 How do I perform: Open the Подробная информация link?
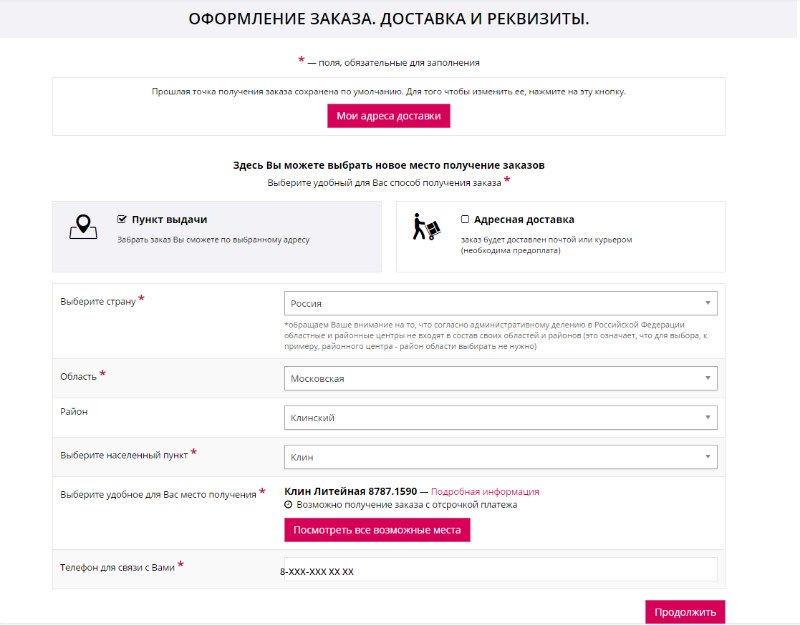(485, 492)
